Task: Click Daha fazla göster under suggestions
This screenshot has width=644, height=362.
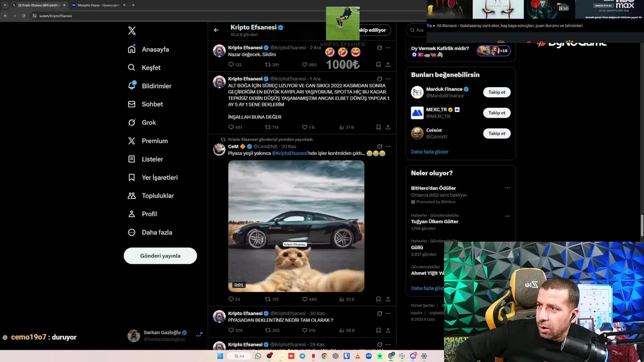Action: [430, 151]
